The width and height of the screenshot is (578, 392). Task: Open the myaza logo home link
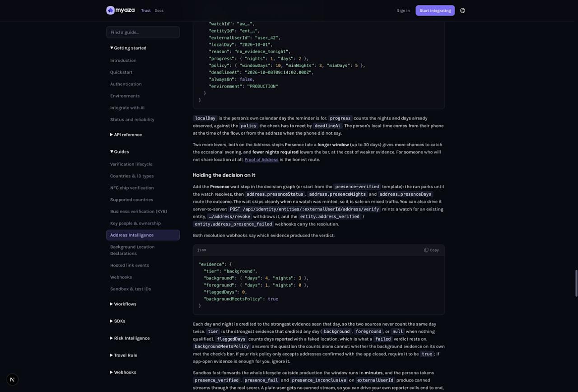121,10
